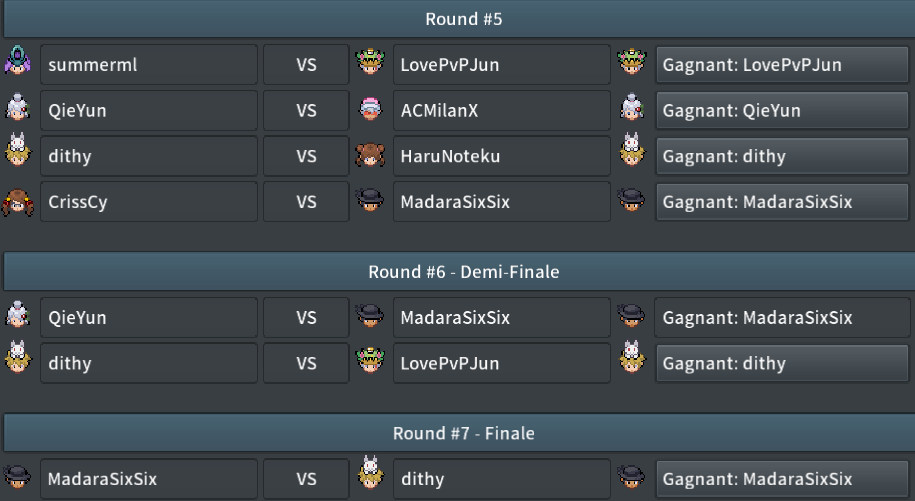Click the MadaraSixSix name field in the Finale
The height and width of the screenshot is (501, 915).
[149, 479]
